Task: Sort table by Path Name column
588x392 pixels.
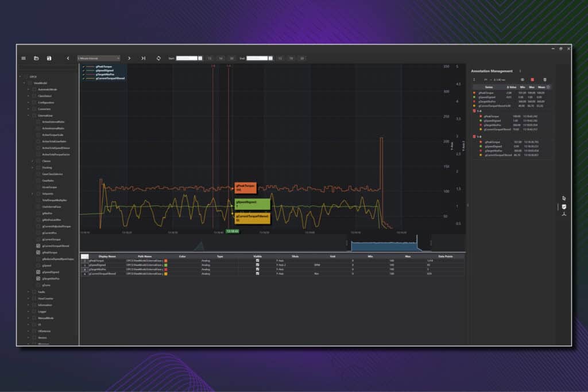Action: (145, 257)
